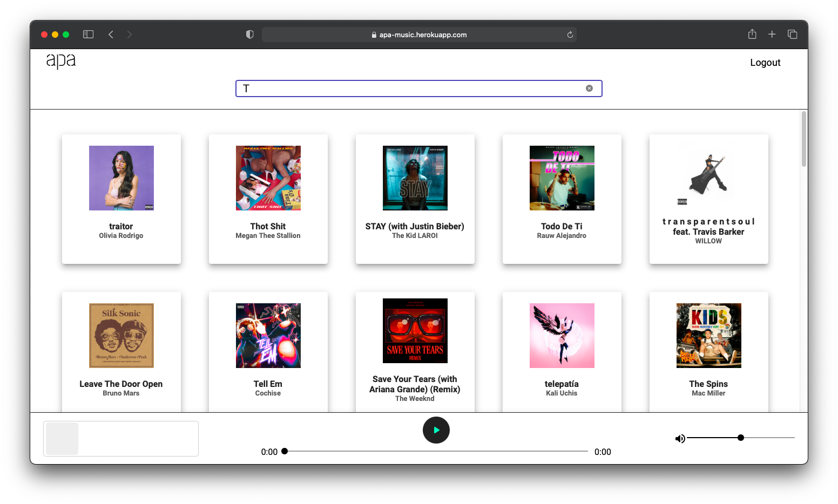Click artist WILLOW
Screen dimensions: 838x504
708,241
